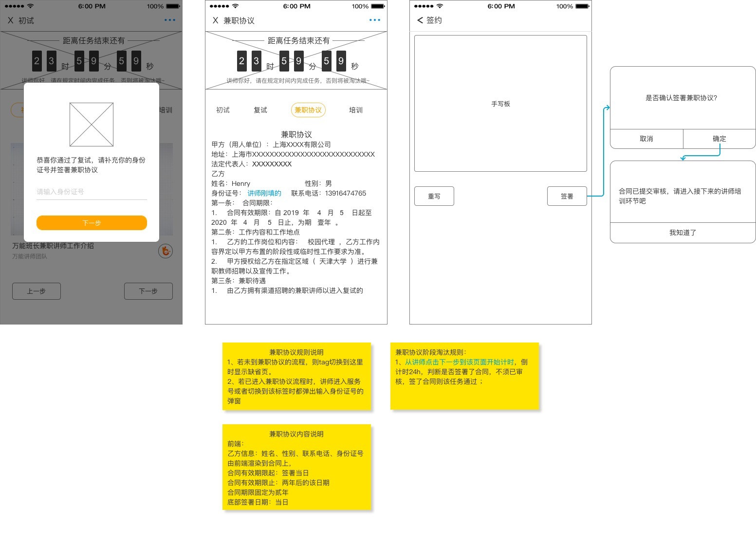
Task: Click the 签署 button
Action: click(x=567, y=196)
